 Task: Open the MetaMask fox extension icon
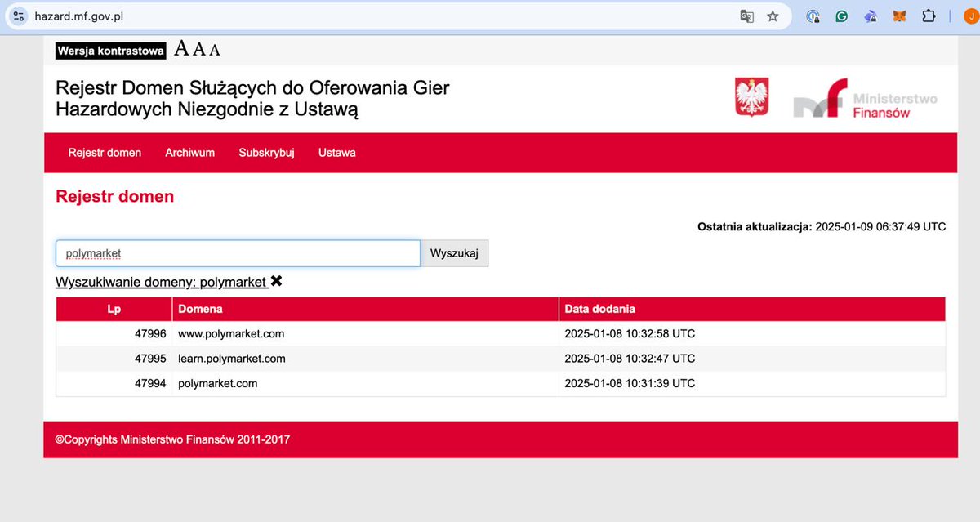[x=899, y=16]
